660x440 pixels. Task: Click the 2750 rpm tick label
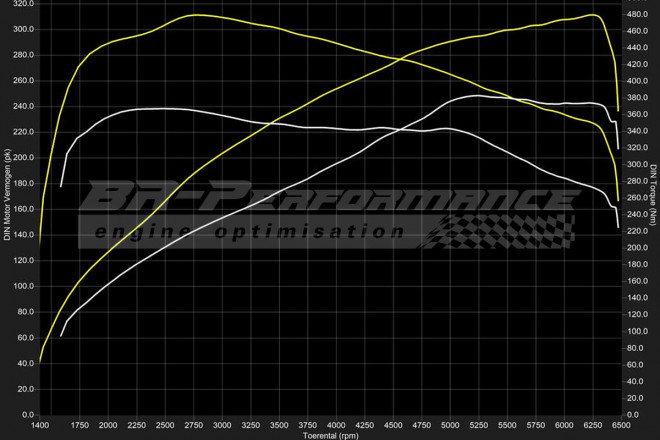point(194,425)
